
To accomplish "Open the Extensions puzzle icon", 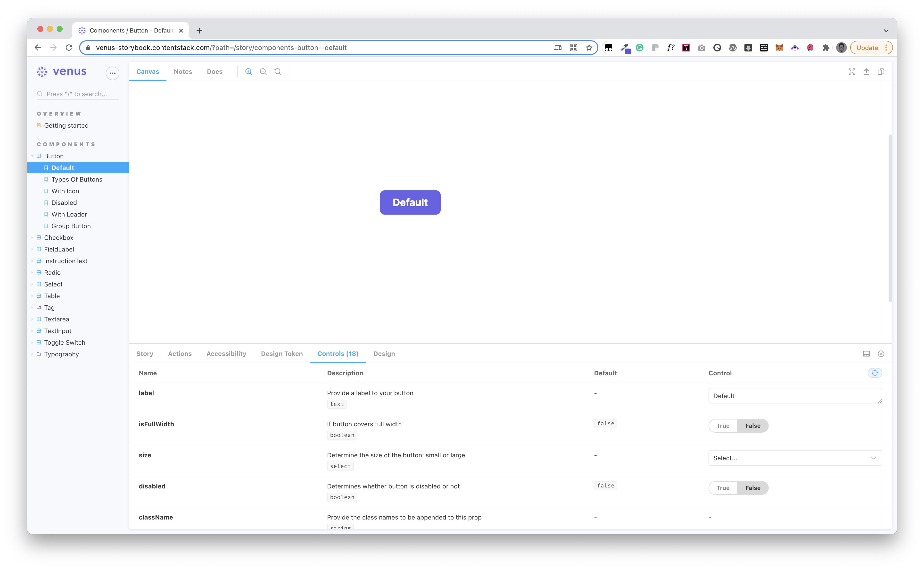I will coord(826,48).
